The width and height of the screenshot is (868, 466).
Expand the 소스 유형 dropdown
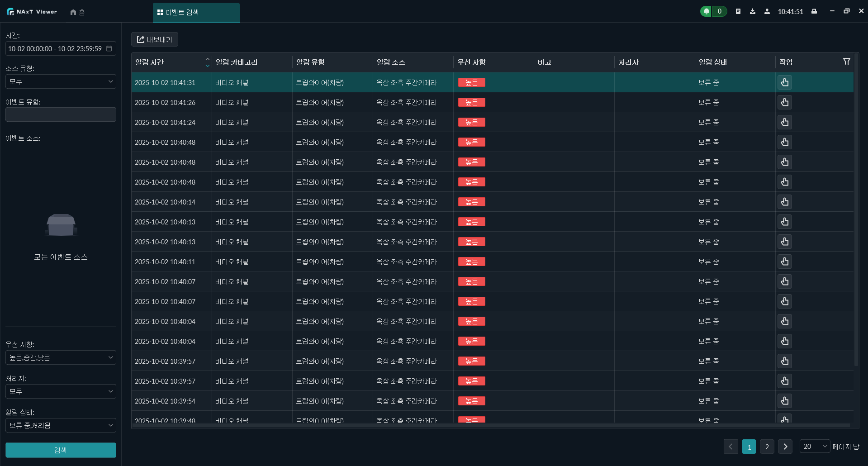pyautogui.click(x=61, y=81)
